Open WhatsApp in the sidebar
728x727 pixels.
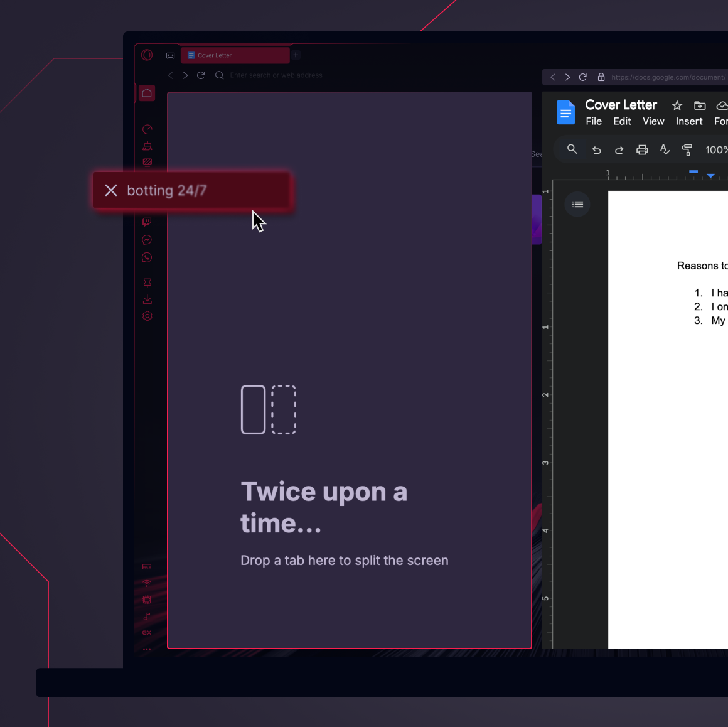(147, 257)
